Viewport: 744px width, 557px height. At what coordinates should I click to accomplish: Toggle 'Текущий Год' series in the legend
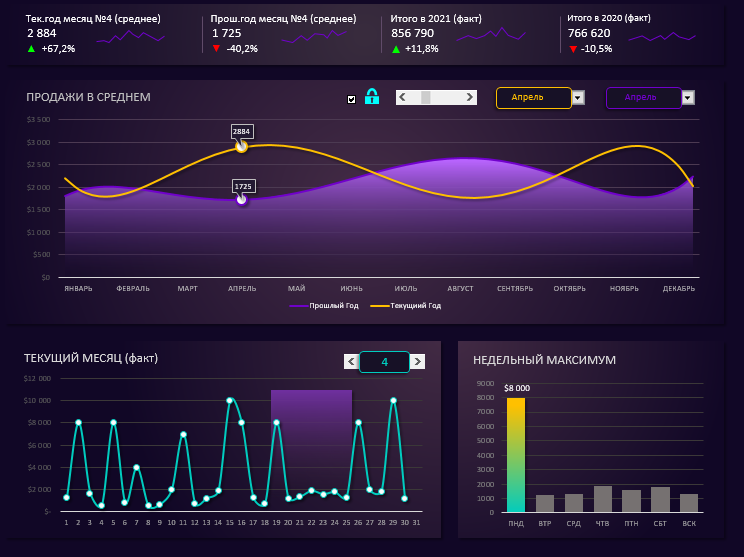(x=406, y=306)
